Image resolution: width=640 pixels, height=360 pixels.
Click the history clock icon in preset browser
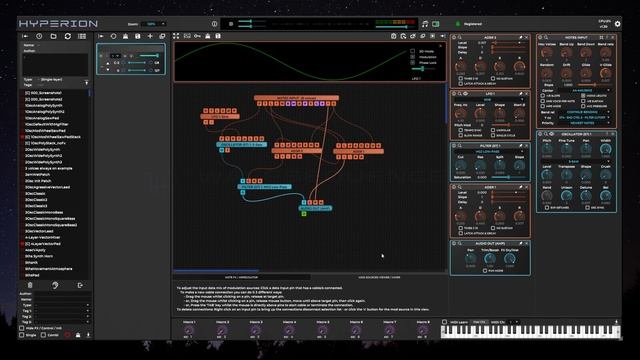[39, 36]
